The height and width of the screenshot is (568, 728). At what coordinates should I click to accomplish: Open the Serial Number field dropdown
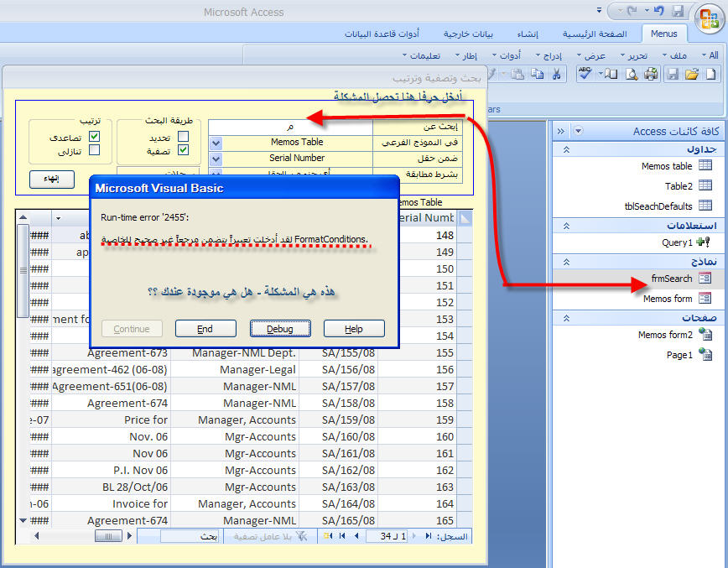click(x=216, y=159)
